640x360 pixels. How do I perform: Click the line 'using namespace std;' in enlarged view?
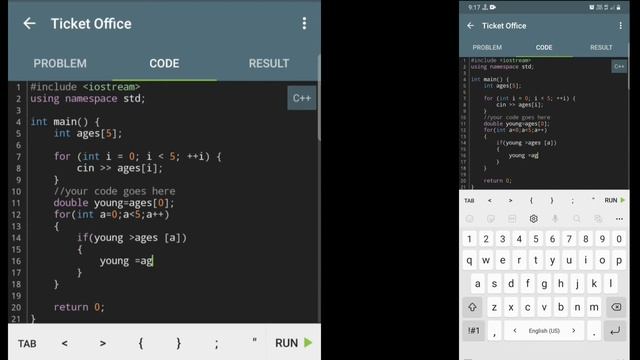(x=87, y=99)
